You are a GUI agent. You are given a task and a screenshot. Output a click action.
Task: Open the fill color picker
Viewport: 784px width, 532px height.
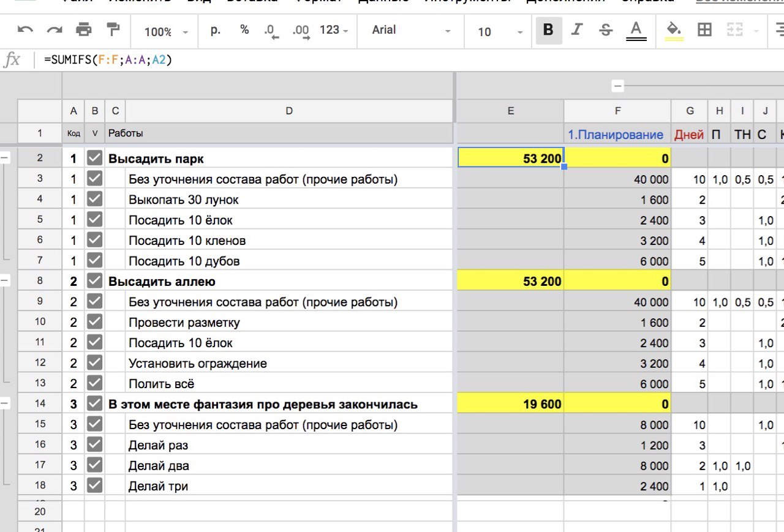[x=674, y=30]
